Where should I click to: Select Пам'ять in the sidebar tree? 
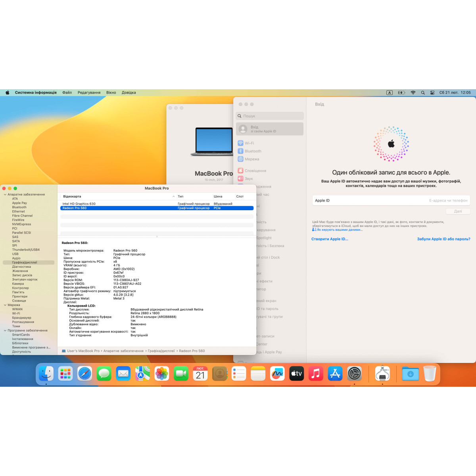[18, 292]
